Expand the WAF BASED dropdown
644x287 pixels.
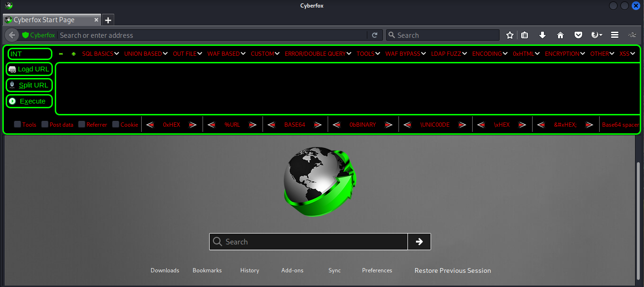coord(226,54)
